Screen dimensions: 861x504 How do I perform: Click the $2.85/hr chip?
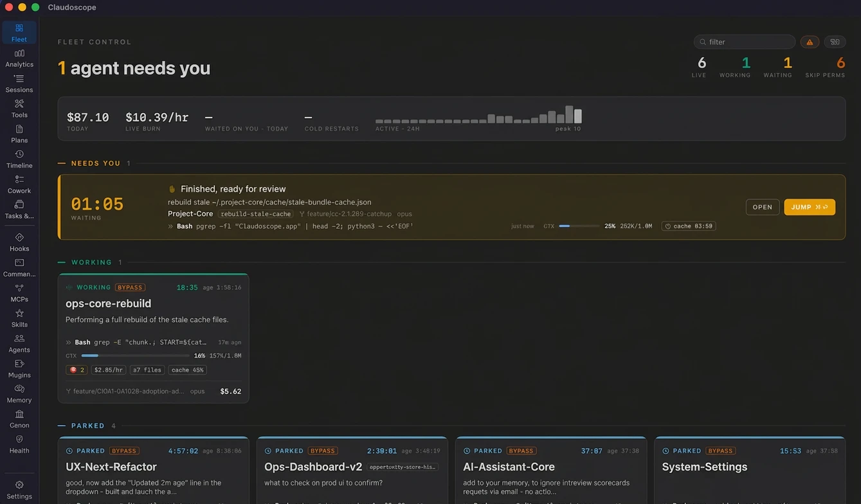pos(108,370)
